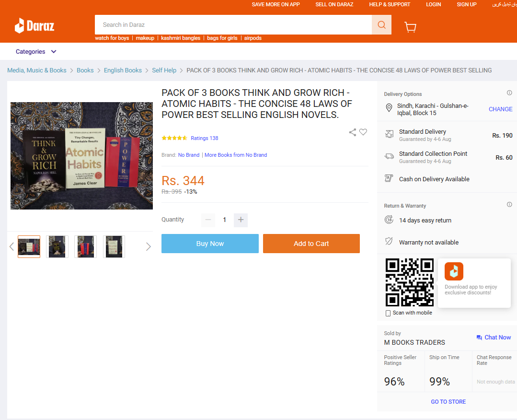This screenshot has height=420, width=517.
Task: Click 'kashmiri bangles' search suggestion
Action: (x=180, y=38)
